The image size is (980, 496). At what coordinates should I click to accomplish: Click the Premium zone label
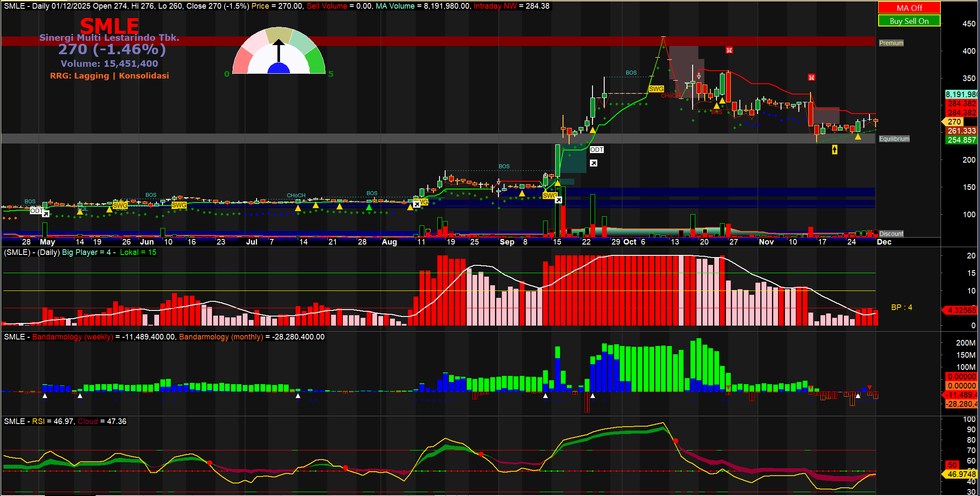click(x=891, y=43)
